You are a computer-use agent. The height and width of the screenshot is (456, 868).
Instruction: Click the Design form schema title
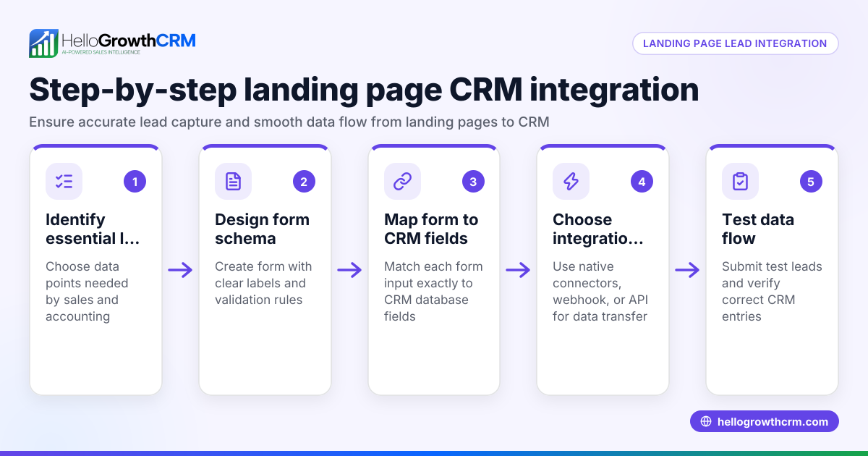pos(262,229)
